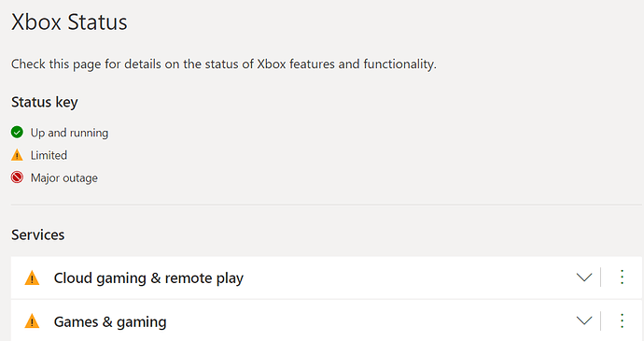Viewport: 644px width, 341px height.
Task: Click the orange Limited icon in Status key
Action: click(x=17, y=155)
